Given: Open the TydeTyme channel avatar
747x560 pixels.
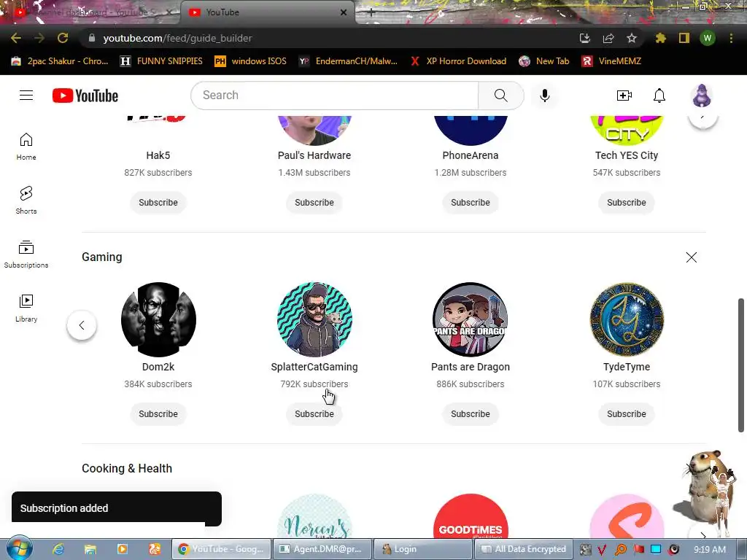Looking at the screenshot, I should [627, 319].
